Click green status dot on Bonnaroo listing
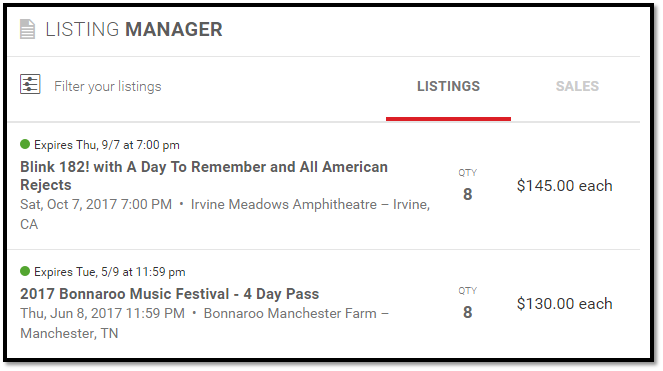 [x=25, y=271]
